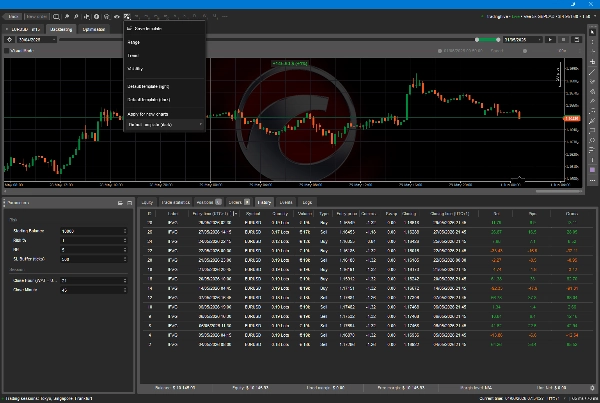
Task: Open the symbol info icon in toolbar
Action: point(96,16)
